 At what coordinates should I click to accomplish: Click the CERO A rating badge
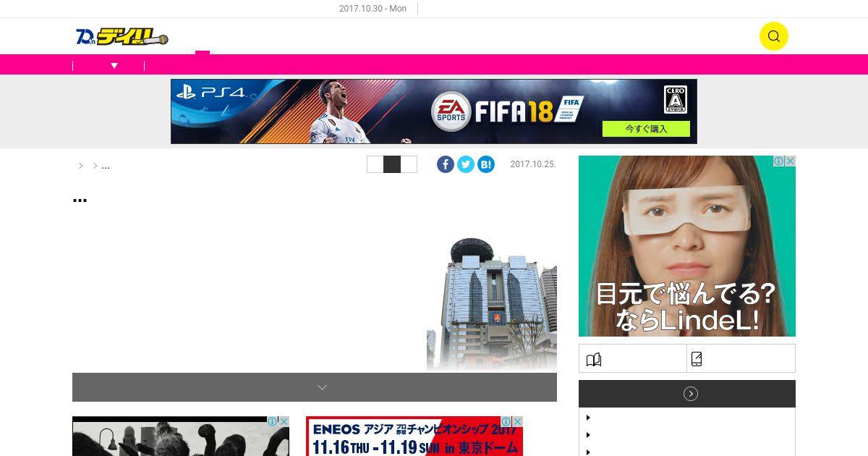click(676, 100)
